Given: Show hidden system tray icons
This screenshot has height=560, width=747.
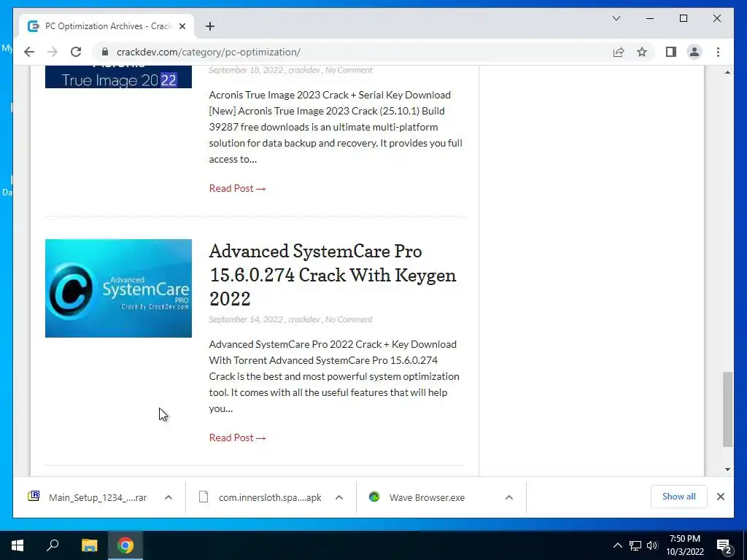Looking at the screenshot, I should click(x=617, y=545).
